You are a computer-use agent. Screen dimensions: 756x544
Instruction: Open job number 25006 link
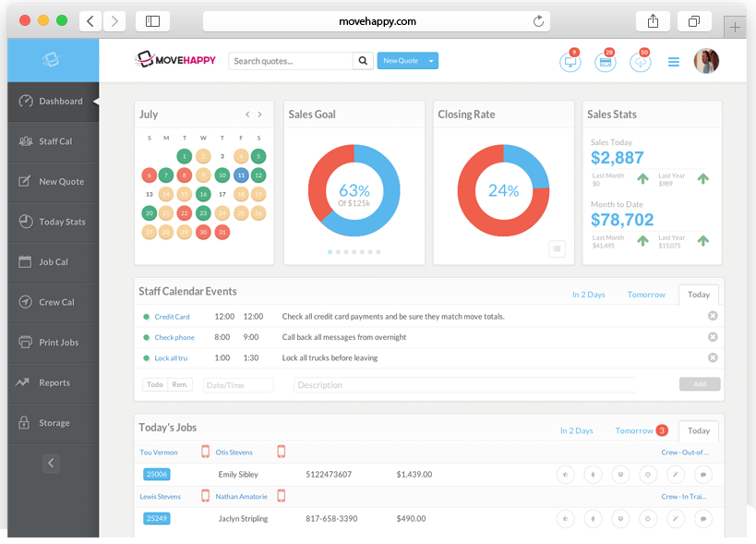(x=157, y=474)
